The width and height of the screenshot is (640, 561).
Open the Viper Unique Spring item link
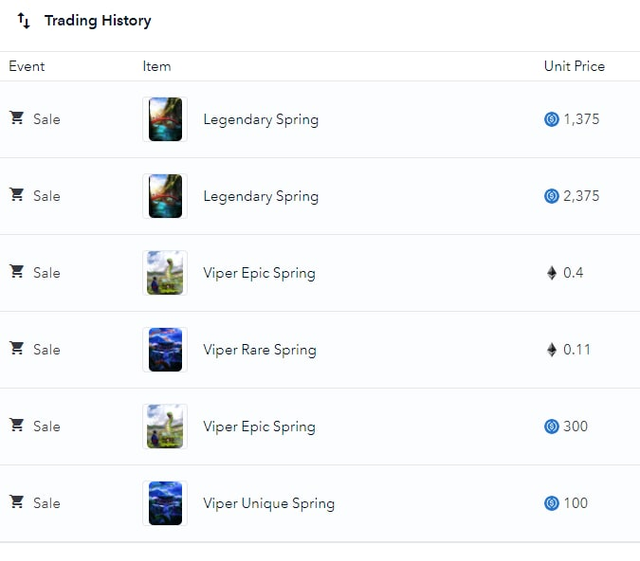click(x=269, y=503)
